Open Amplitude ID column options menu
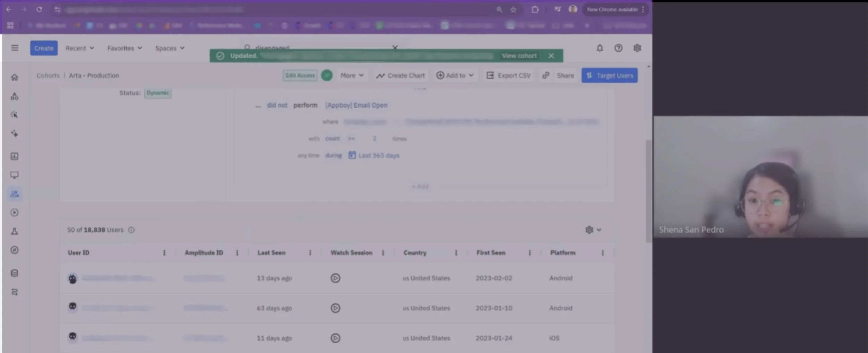Viewport: 868px width, 353px height. 237,253
